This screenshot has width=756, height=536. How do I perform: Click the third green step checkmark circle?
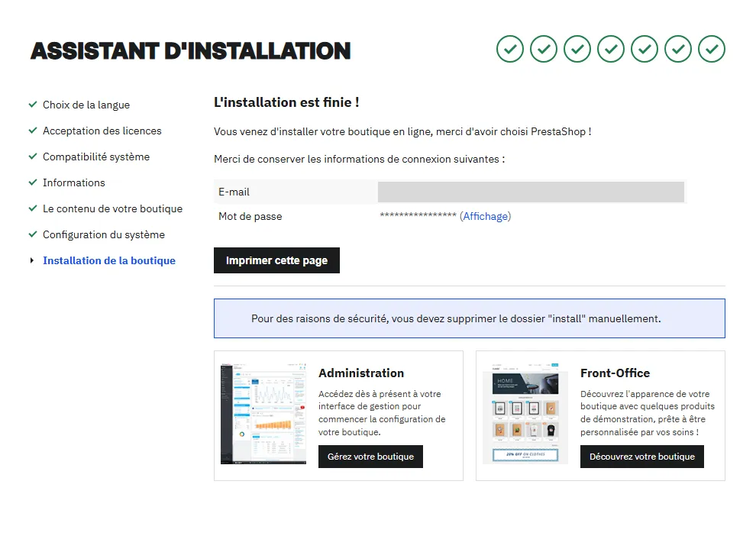coord(577,49)
